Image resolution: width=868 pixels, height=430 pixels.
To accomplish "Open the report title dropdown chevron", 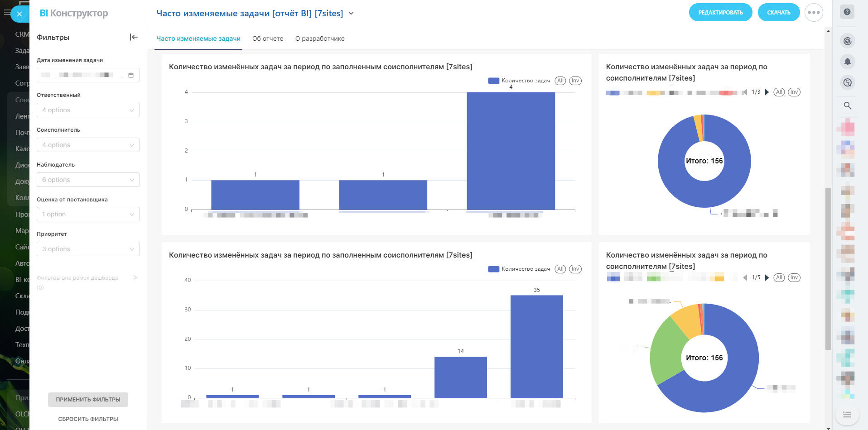I will click(351, 14).
